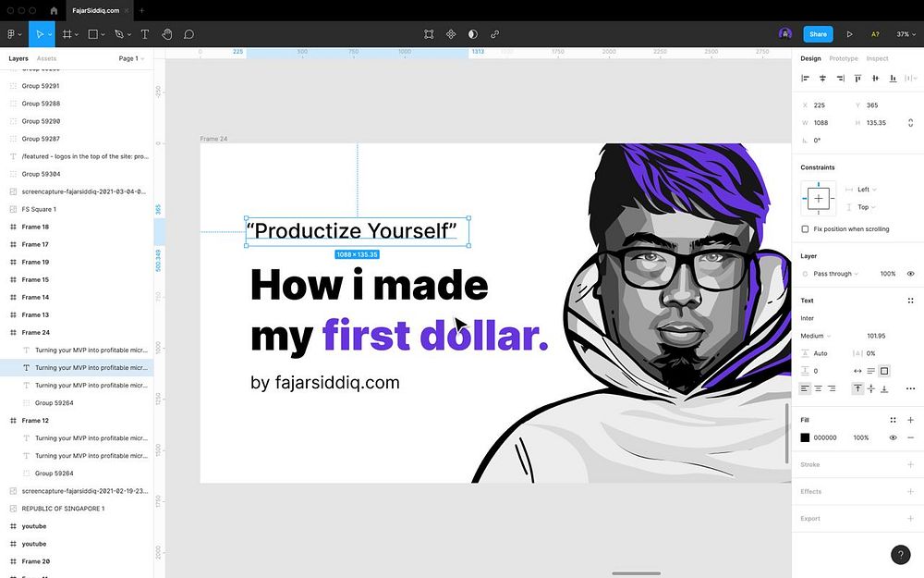Align selection to the right
Image resolution: width=924 pixels, height=578 pixels.
tap(840, 78)
